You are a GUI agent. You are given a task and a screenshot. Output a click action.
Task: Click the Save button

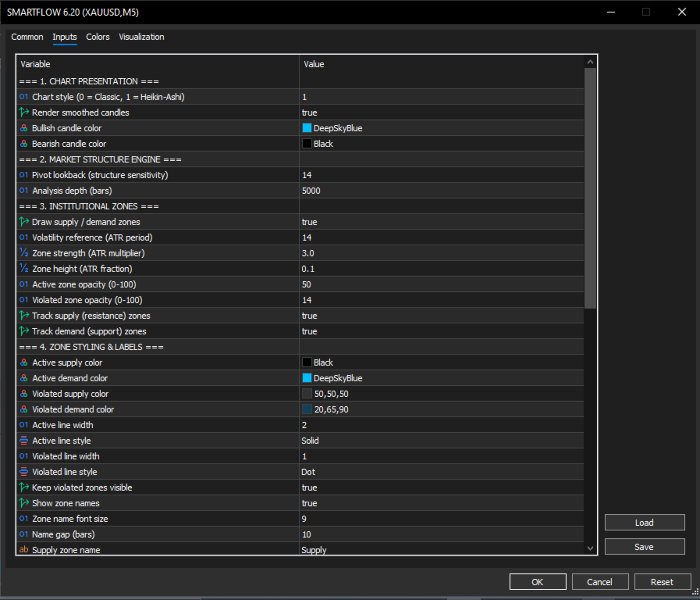pyautogui.click(x=644, y=547)
